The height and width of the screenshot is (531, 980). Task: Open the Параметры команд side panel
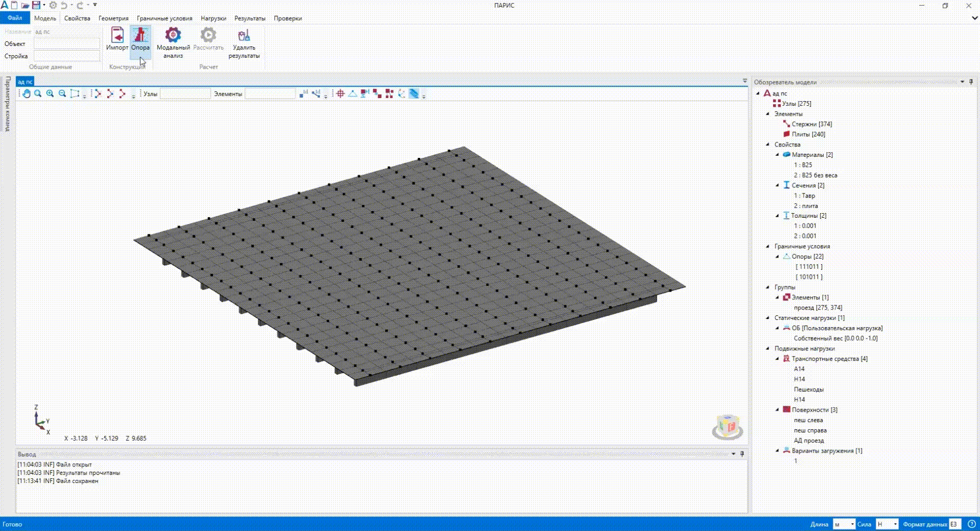point(7,104)
